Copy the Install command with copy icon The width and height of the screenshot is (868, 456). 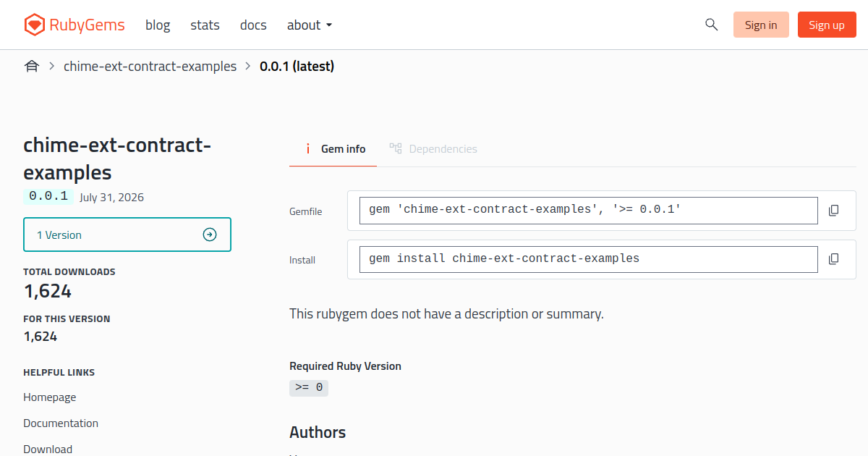click(x=833, y=259)
